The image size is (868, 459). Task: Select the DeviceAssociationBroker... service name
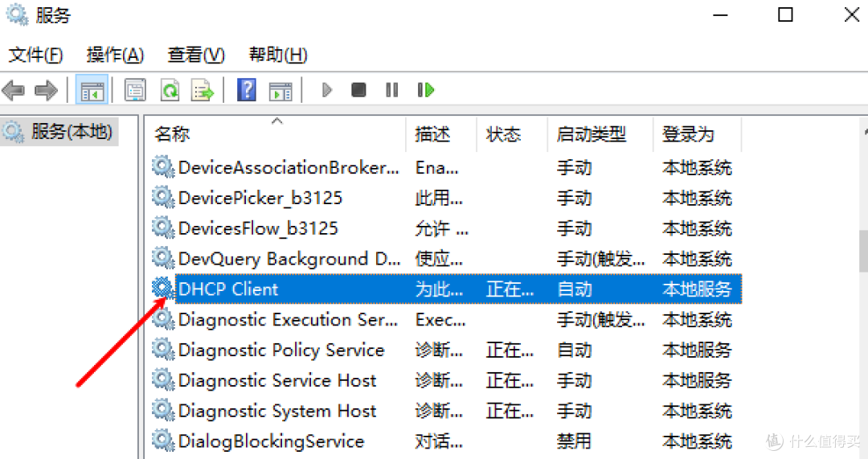pyautogui.click(x=289, y=167)
